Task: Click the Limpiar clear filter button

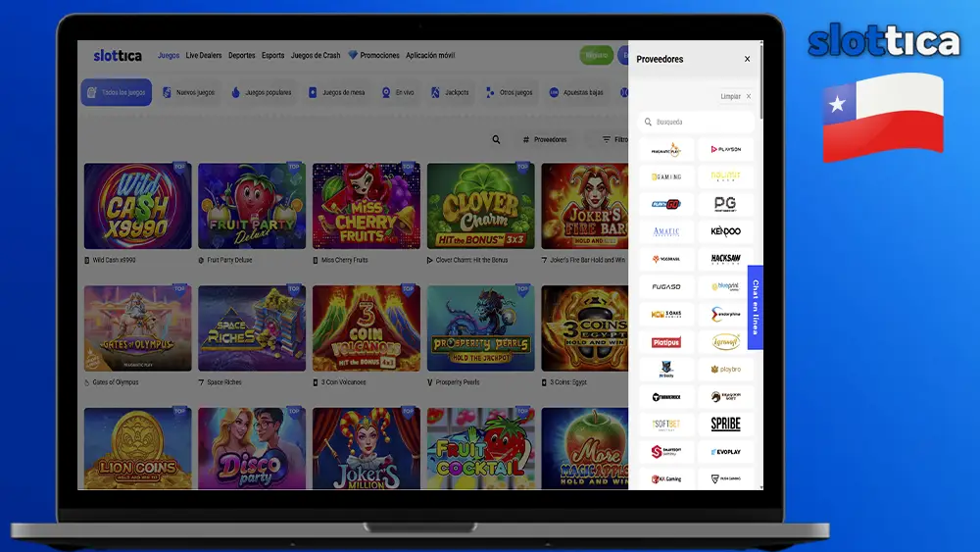Action: [731, 96]
